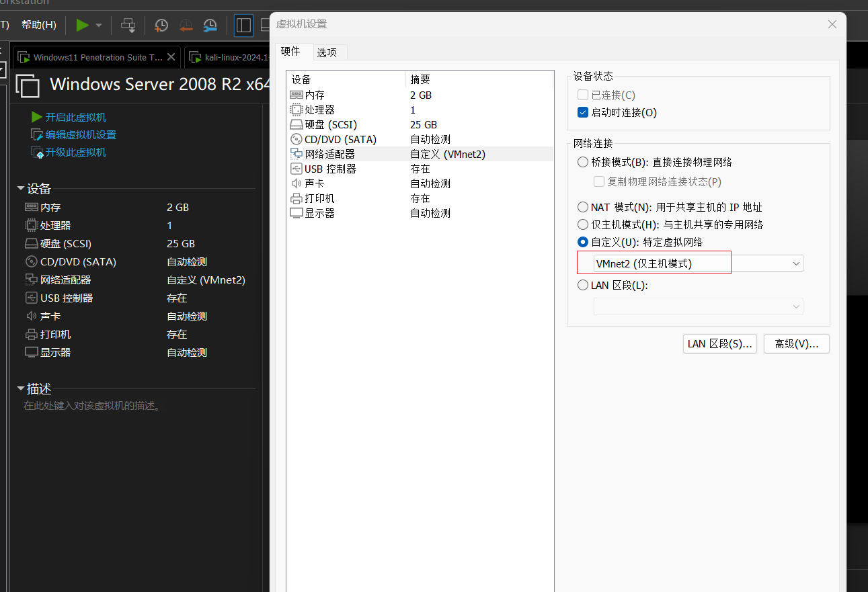Click USB 控制器 icon in main window list
Screen dimensions: 868x592
(x=32, y=298)
